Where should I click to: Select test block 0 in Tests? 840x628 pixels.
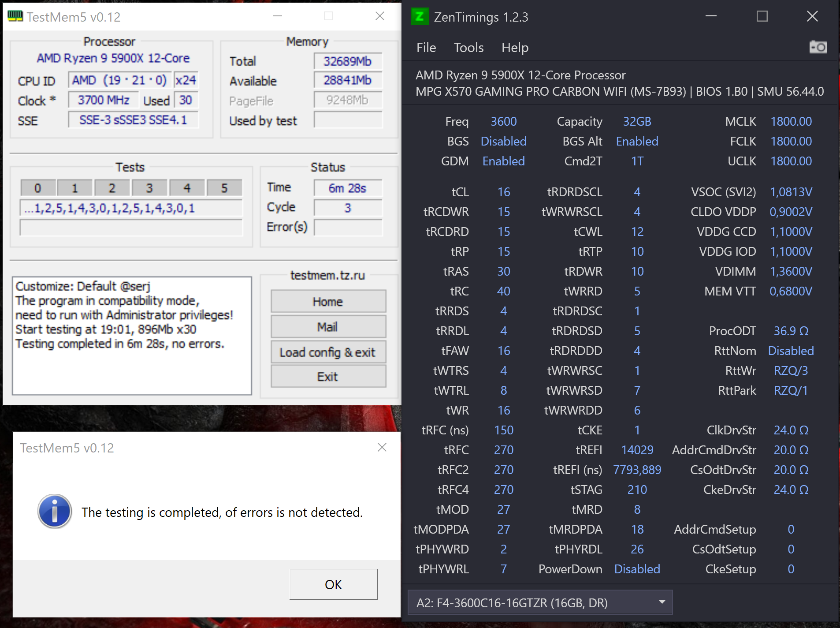point(38,188)
